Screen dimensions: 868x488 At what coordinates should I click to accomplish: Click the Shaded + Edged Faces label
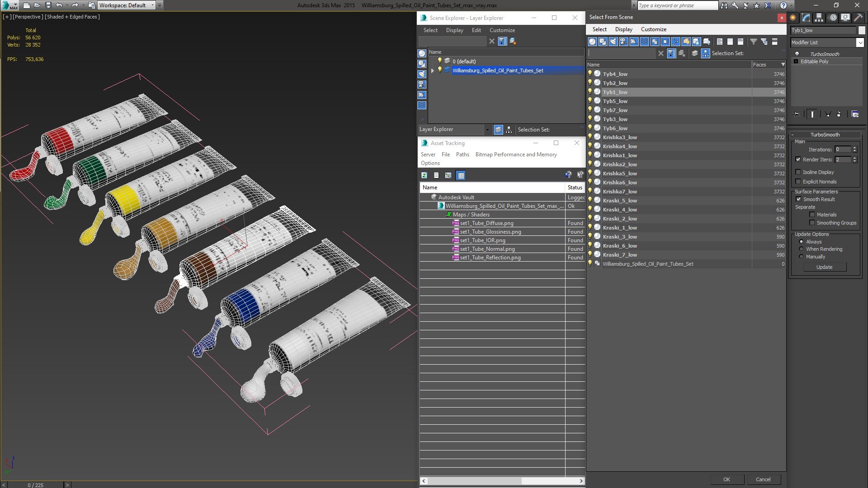tap(72, 17)
